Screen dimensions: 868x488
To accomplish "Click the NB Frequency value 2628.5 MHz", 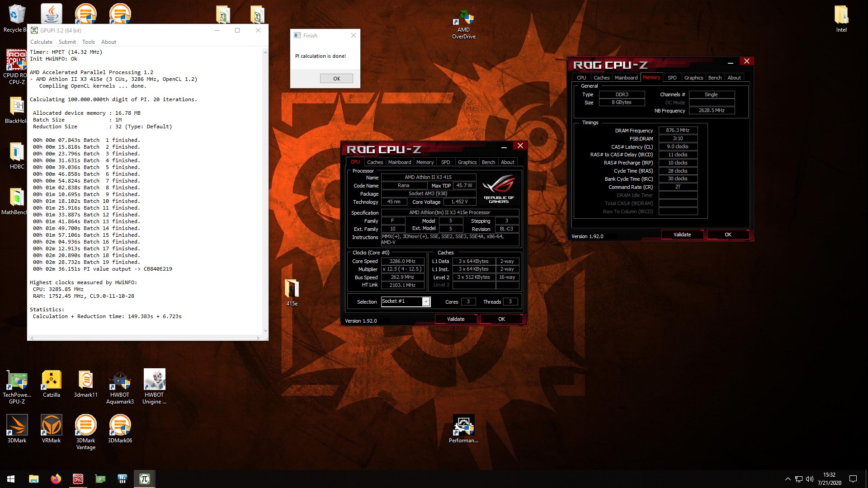I will pyautogui.click(x=712, y=110).
